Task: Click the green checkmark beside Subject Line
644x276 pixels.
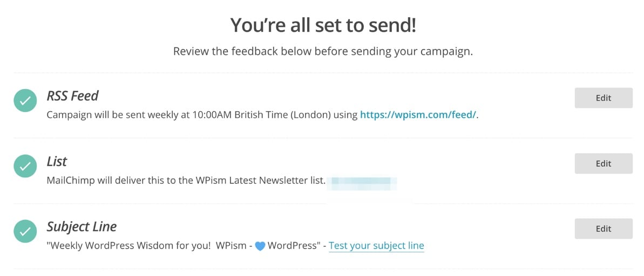Action: point(25,231)
